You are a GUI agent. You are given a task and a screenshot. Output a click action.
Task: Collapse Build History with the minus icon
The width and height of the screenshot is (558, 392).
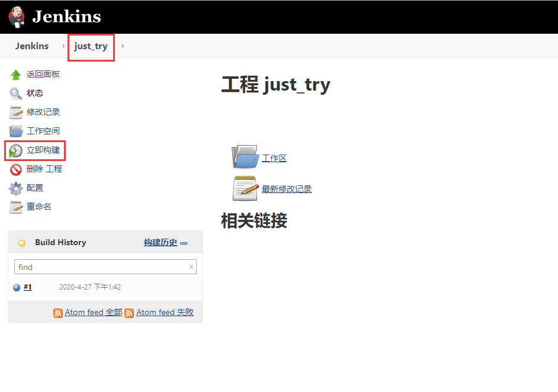coord(184,243)
